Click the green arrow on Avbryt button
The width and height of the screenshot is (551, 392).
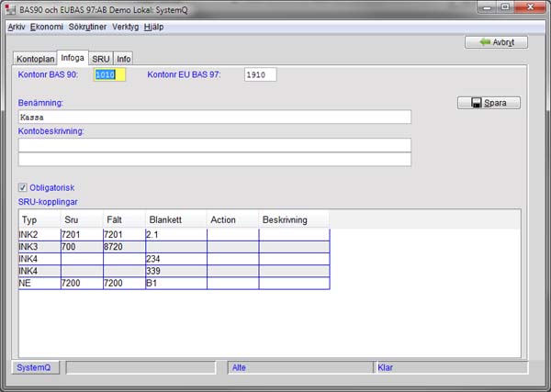click(485, 42)
